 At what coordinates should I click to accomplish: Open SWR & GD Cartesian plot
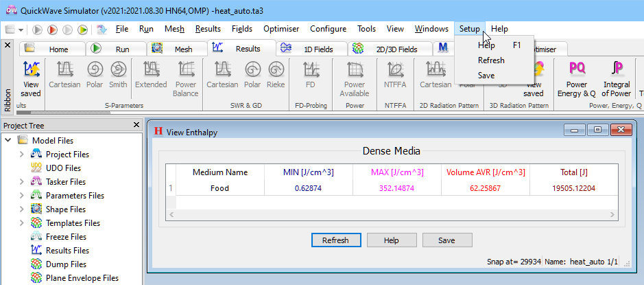click(x=222, y=75)
